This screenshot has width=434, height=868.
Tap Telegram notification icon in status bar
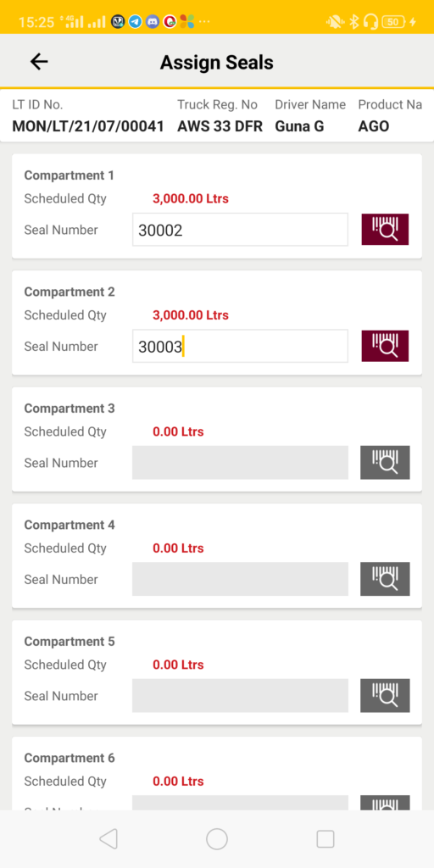[x=135, y=21]
